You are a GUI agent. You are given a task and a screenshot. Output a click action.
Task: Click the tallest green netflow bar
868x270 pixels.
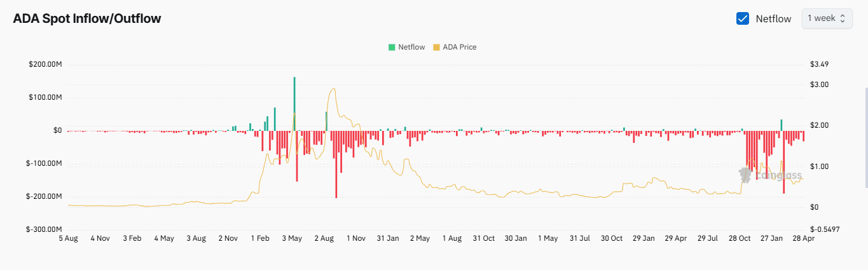tap(294, 102)
